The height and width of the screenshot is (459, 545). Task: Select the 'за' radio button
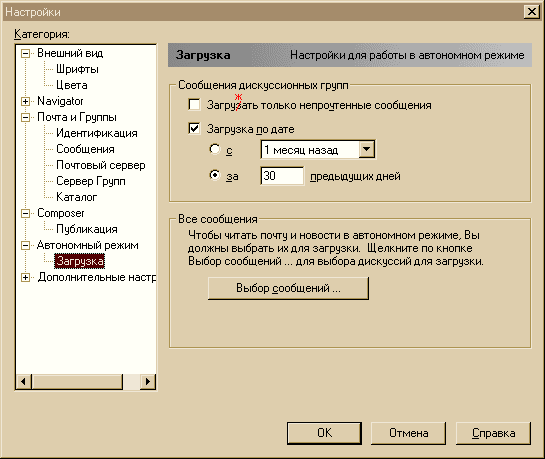coord(215,175)
